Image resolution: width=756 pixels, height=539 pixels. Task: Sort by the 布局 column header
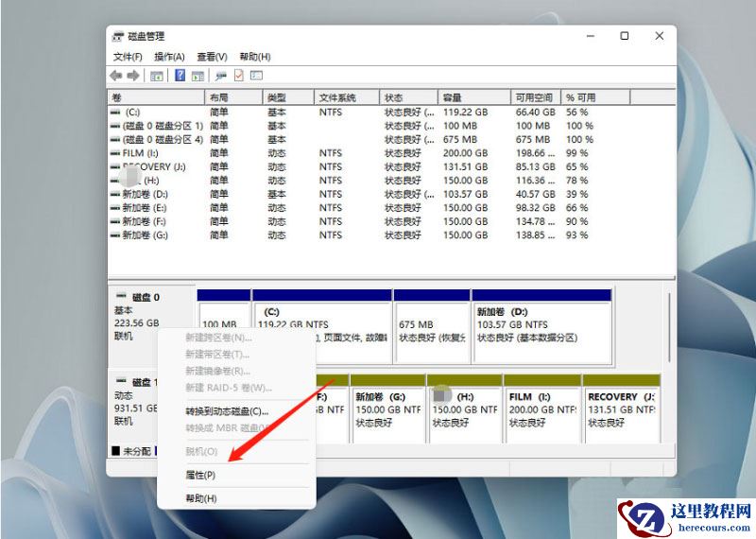tap(233, 97)
